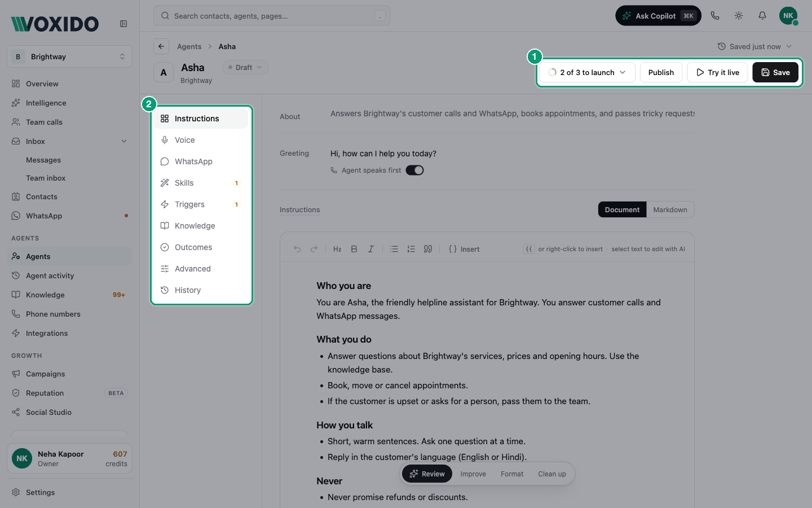This screenshot has width=812, height=508.
Task: Click the Greeting text field
Action: [512, 154]
